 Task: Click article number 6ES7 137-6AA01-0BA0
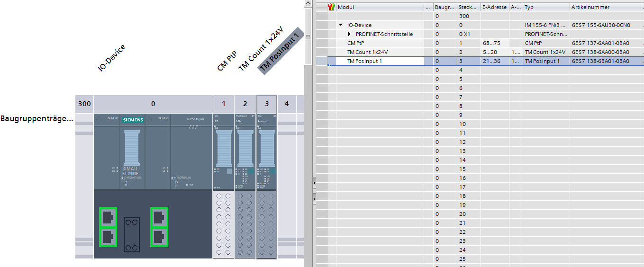click(x=600, y=43)
